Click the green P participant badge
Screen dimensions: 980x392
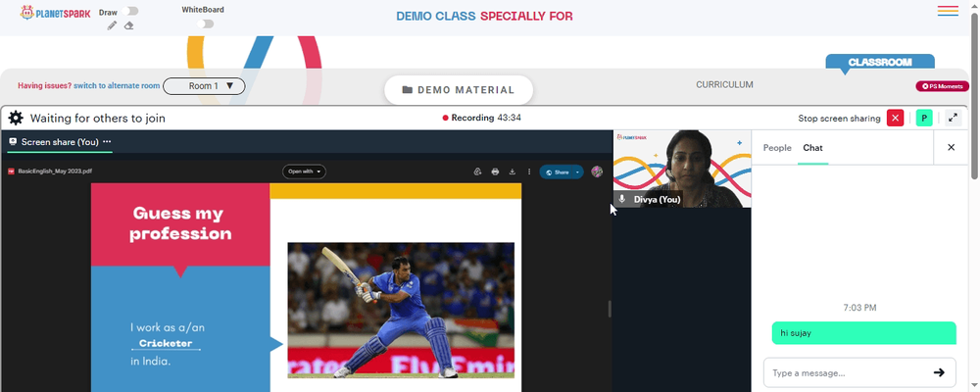click(924, 119)
